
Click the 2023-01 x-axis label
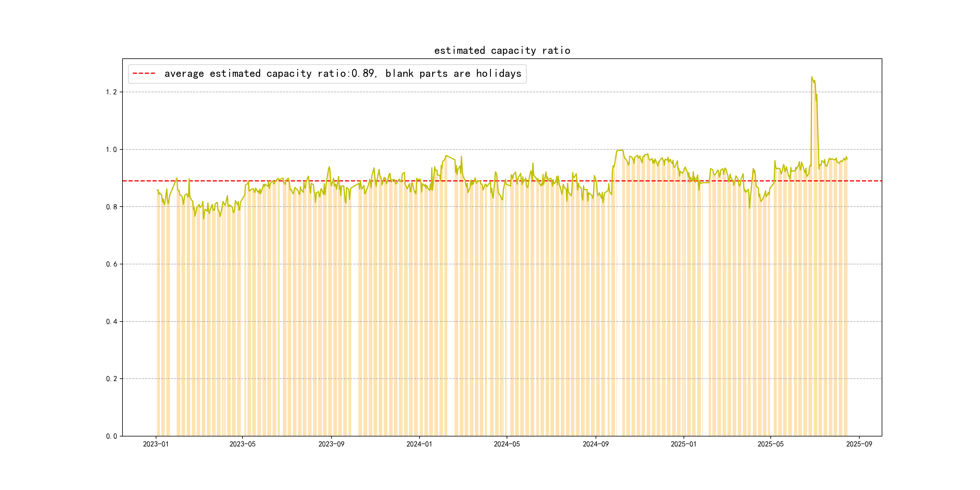click(x=155, y=444)
